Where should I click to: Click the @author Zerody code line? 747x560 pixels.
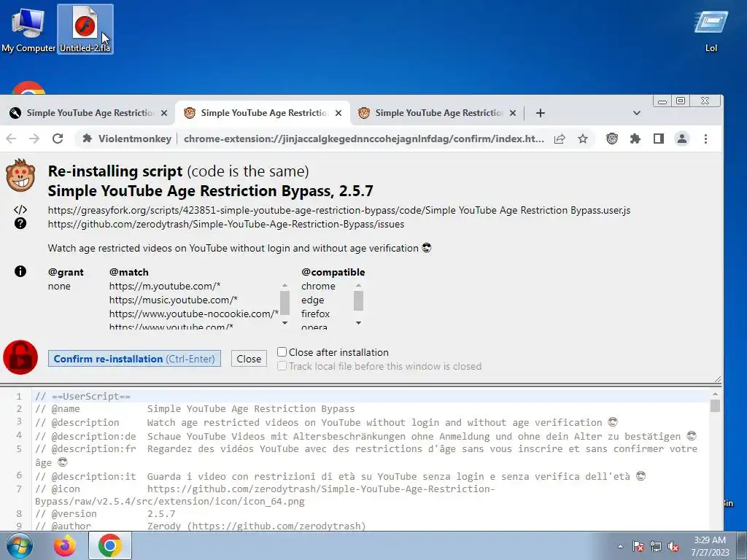coord(200,526)
